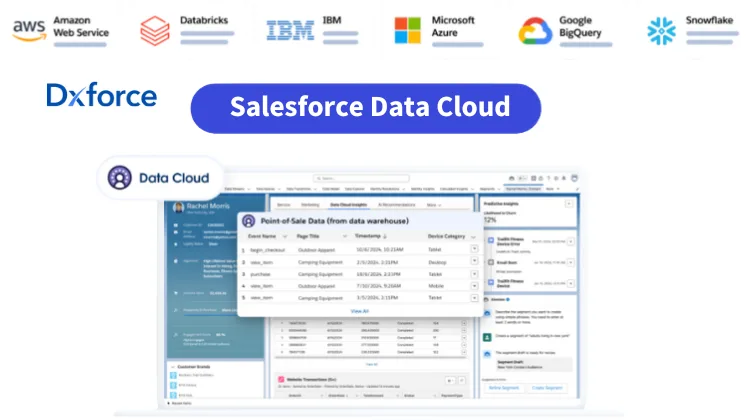Switch to the Service tab
750x420 pixels.
(x=284, y=205)
